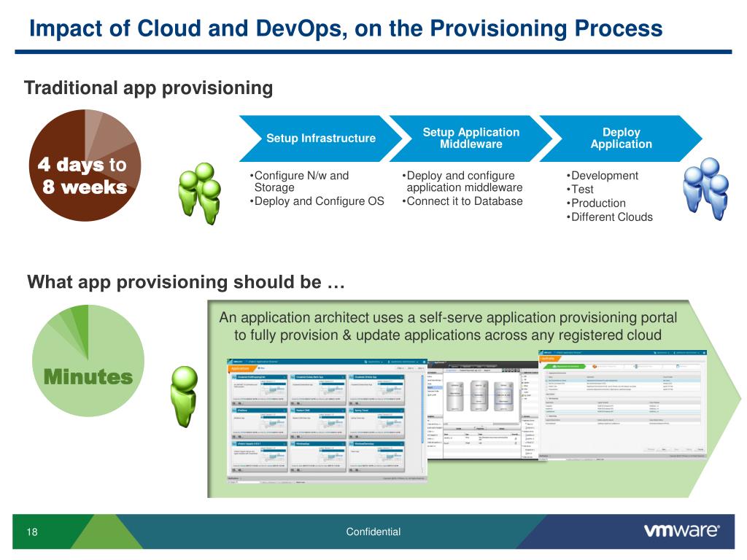Select the single green person icon

(x=185, y=396)
